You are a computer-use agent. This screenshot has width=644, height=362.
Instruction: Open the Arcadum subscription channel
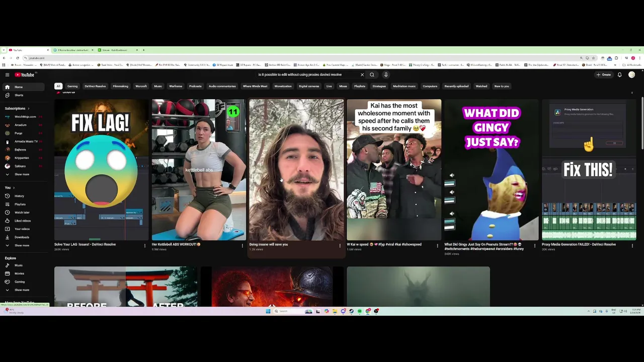(x=24, y=125)
